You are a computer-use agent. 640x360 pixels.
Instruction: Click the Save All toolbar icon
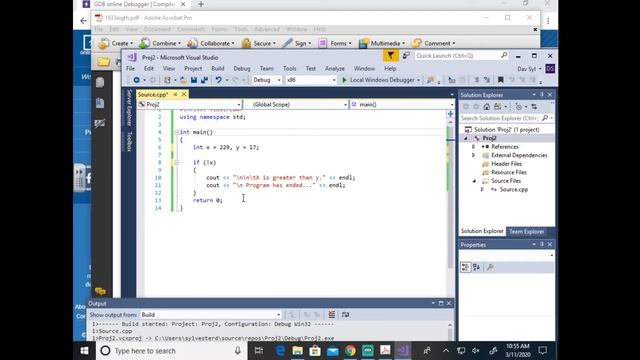(204, 80)
